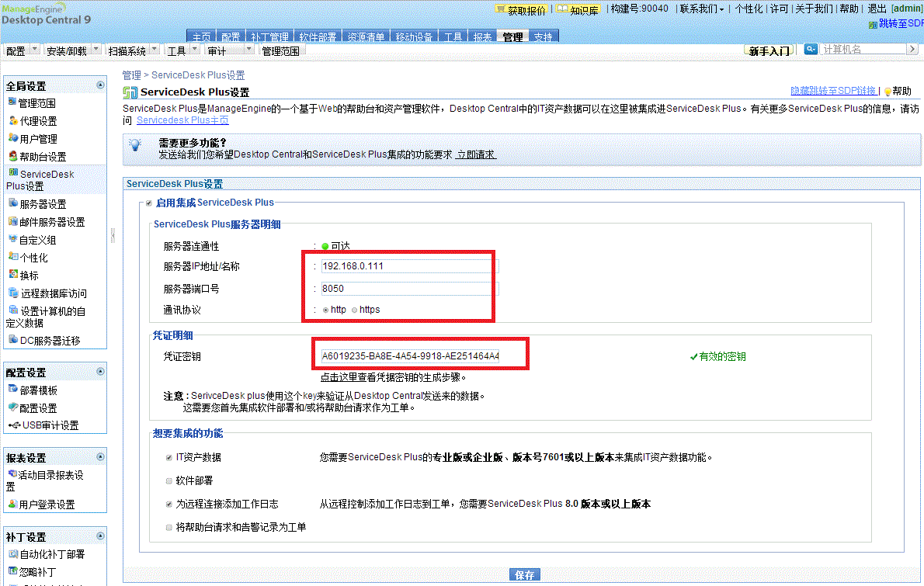Click the 保存 button
The image size is (924, 586).
pyautogui.click(x=524, y=575)
